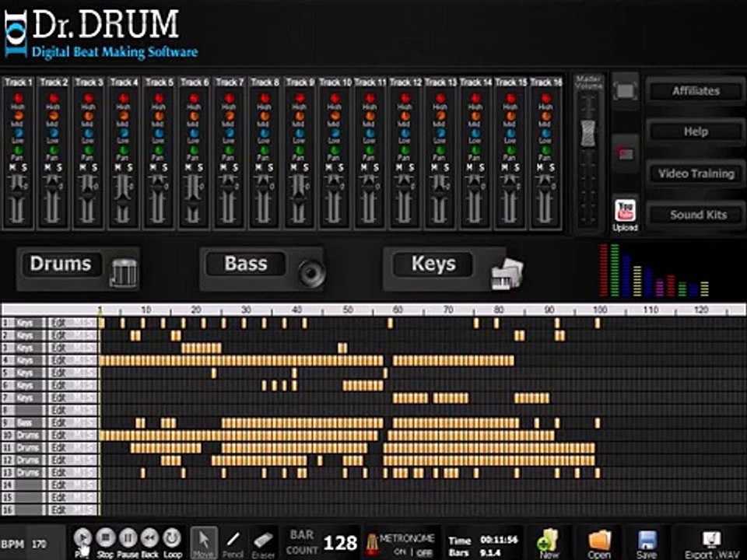Image resolution: width=747 pixels, height=560 pixels.
Task: Open the Affiliates page
Action: pos(696,90)
